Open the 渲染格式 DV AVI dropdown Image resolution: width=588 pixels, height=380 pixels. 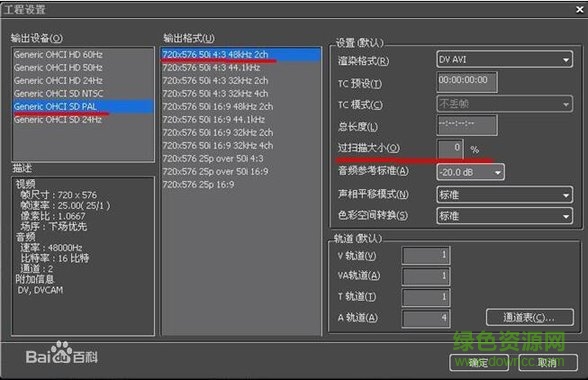pyautogui.click(x=504, y=60)
